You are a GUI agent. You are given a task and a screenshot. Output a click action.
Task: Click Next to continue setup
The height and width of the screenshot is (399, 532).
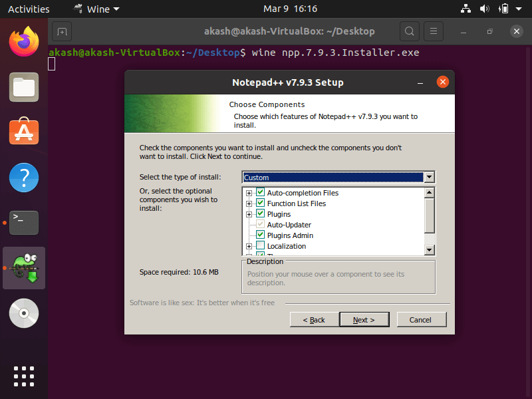[x=364, y=320]
